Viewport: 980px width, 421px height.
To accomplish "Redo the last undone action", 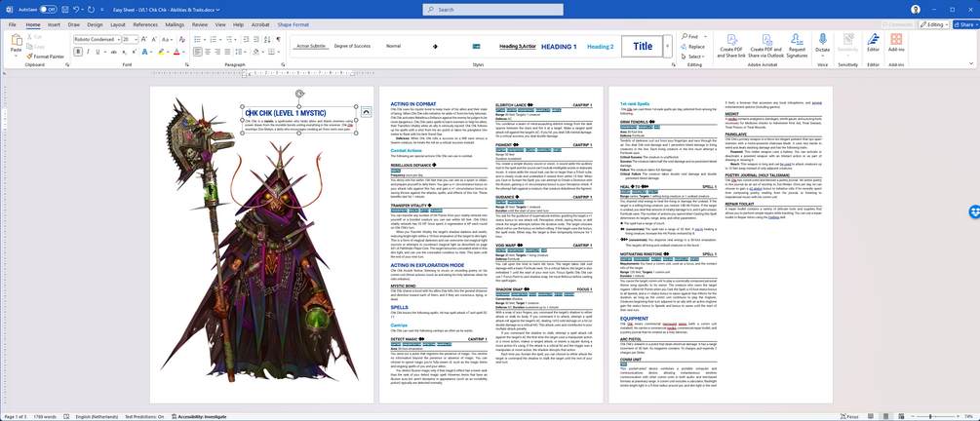I will (92, 10).
